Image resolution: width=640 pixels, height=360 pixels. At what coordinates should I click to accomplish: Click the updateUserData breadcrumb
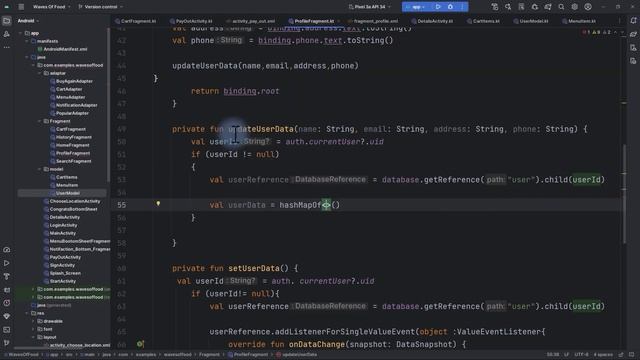[296, 355]
